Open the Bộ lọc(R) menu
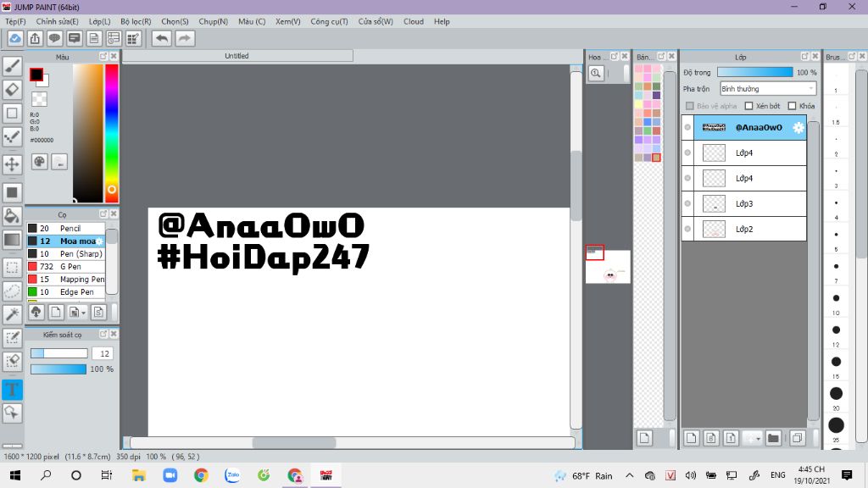Viewport: 868px width, 488px height. tap(136, 21)
